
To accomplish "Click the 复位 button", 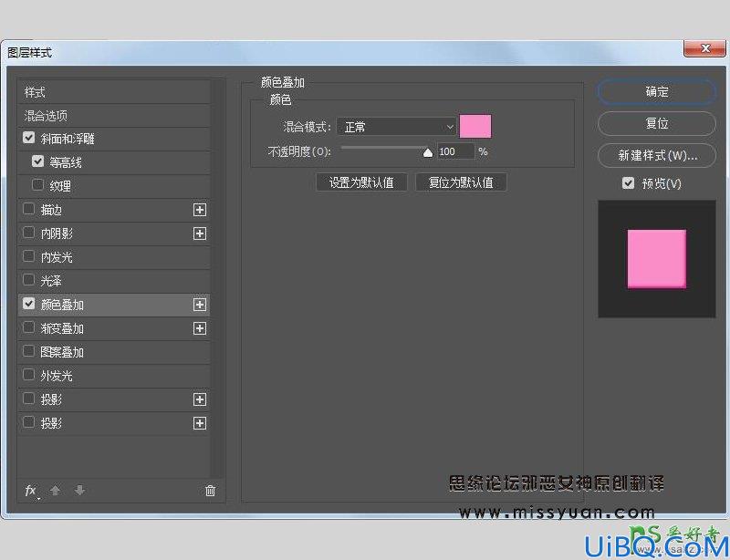I will 657,123.
